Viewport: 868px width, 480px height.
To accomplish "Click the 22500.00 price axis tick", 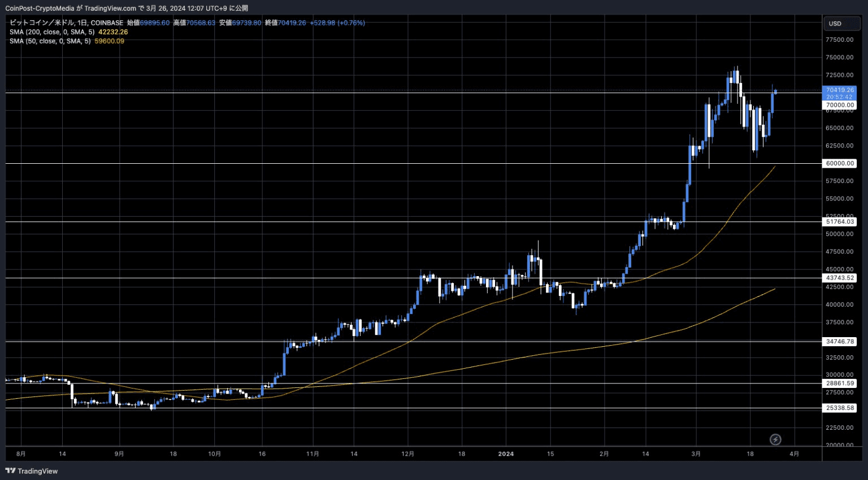I will pyautogui.click(x=839, y=428).
